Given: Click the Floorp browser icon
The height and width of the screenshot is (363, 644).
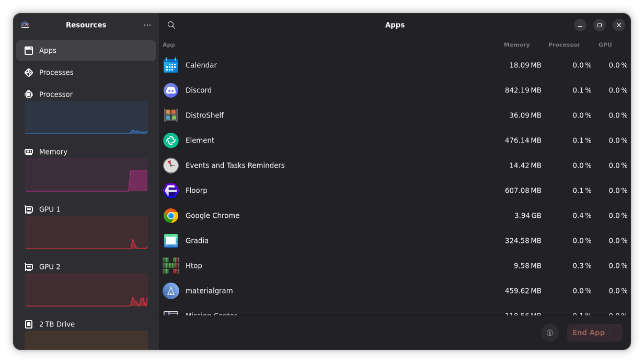Looking at the screenshot, I should [171, 191].
